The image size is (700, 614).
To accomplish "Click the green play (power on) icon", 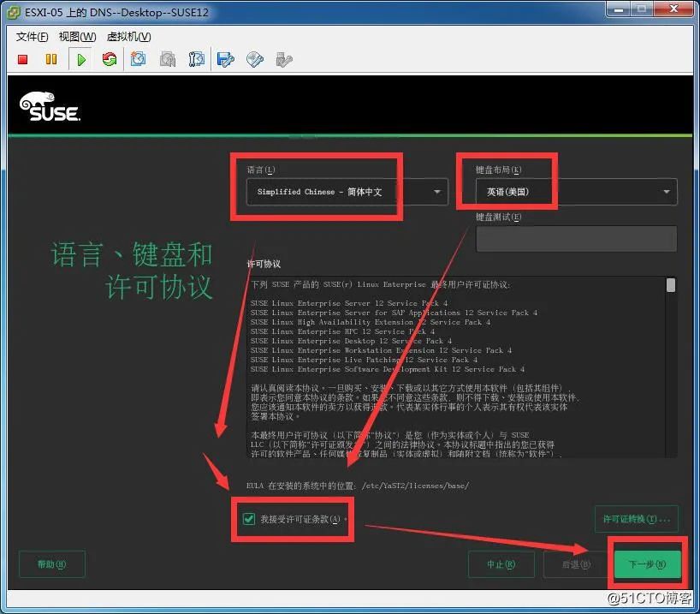I will [x=81, y=59].
